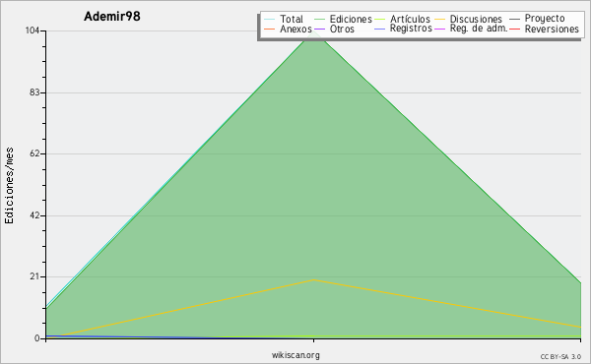Click the Ademir98 chart title
Image resolution: width=591 pixels, height=364 pixels.
(112, 17)
